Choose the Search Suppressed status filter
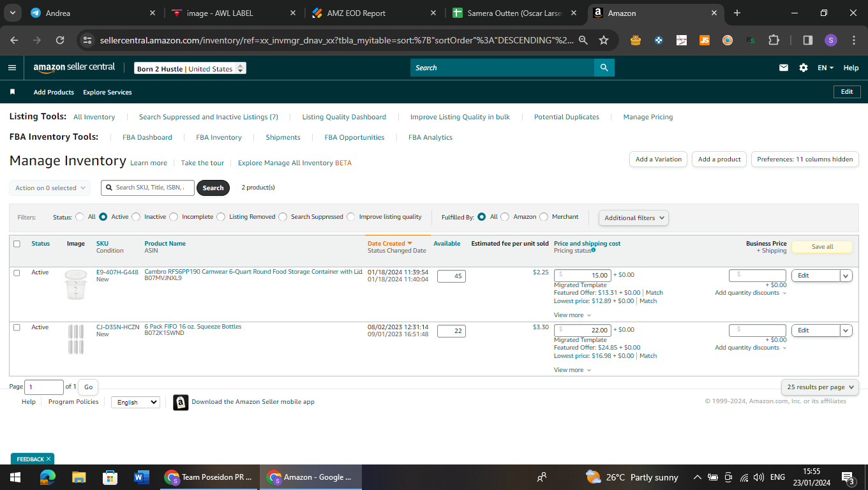This screenshot has width=868, height=490. pyautogui.click(x=283, y=217)
